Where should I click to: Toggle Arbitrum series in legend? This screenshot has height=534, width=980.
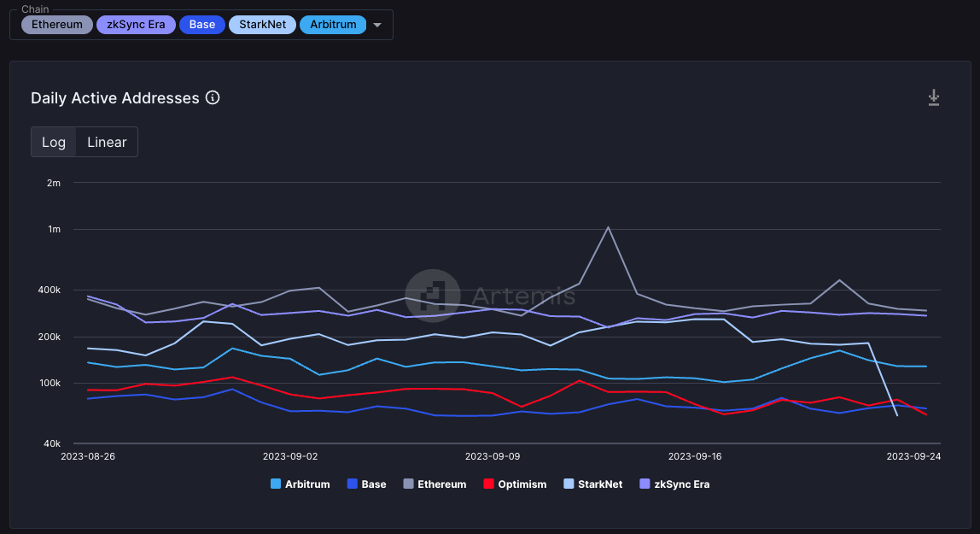[300, 484]
